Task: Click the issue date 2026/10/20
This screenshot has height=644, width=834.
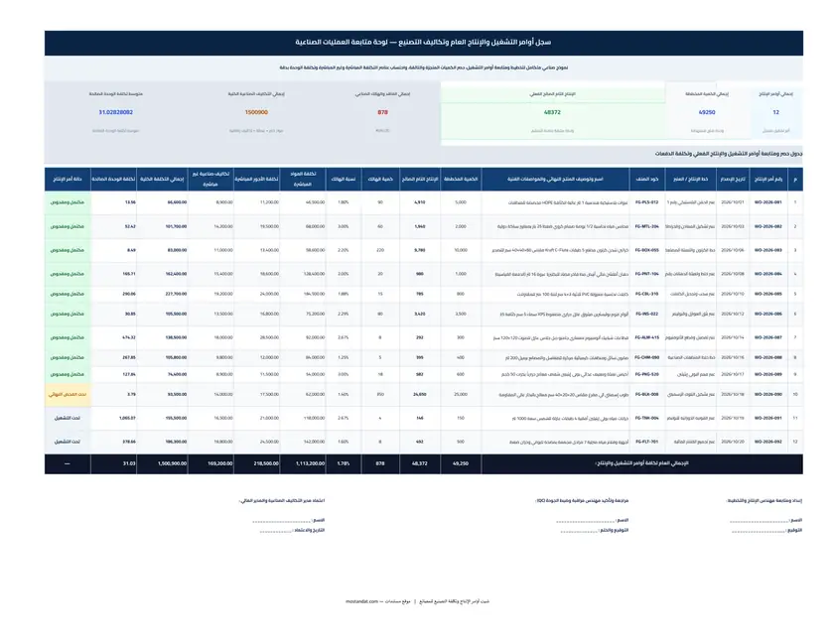Action: click(733, 442)
